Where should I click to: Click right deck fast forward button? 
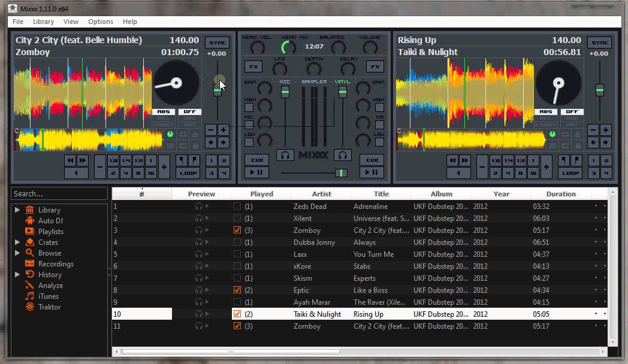click(x=464, y=160)
